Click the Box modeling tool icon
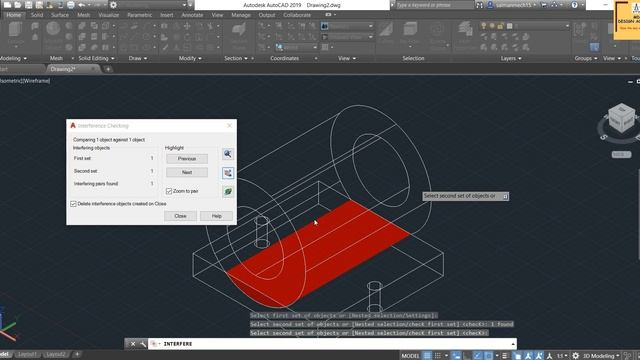This screenshot has width=640, height=360. coord(16,30)
